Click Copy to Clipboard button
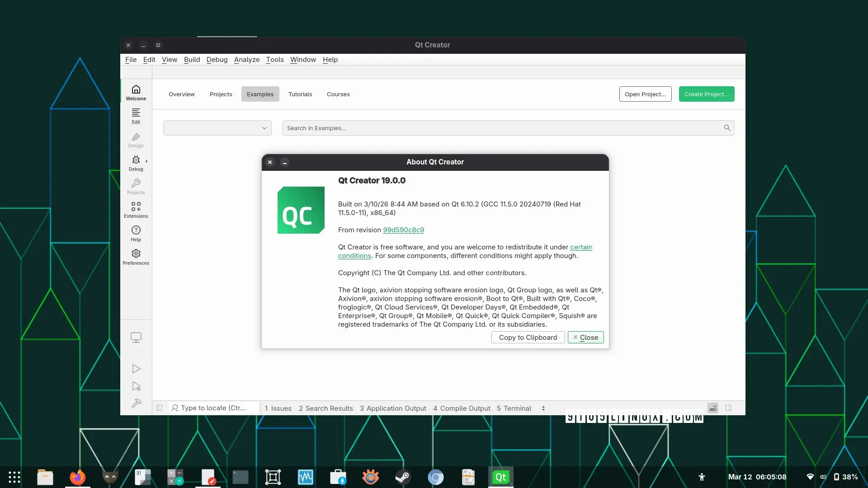868x488 pixels. click(x=528, y=338)
